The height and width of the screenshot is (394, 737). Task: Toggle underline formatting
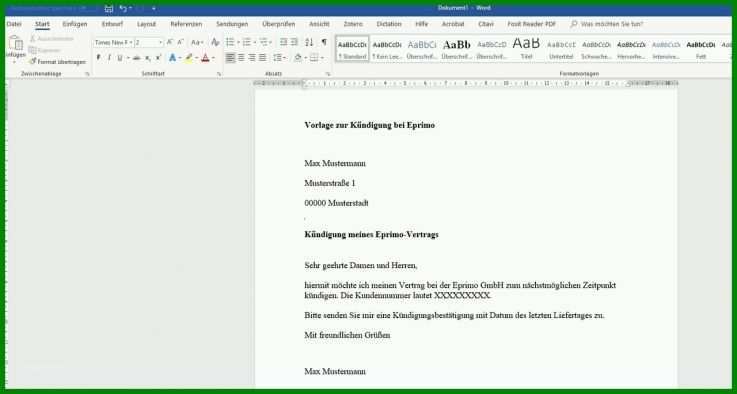[120, 58]
